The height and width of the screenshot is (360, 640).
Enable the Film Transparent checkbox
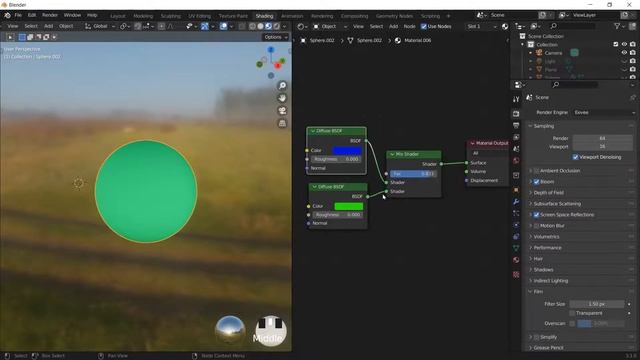[572, 313]
